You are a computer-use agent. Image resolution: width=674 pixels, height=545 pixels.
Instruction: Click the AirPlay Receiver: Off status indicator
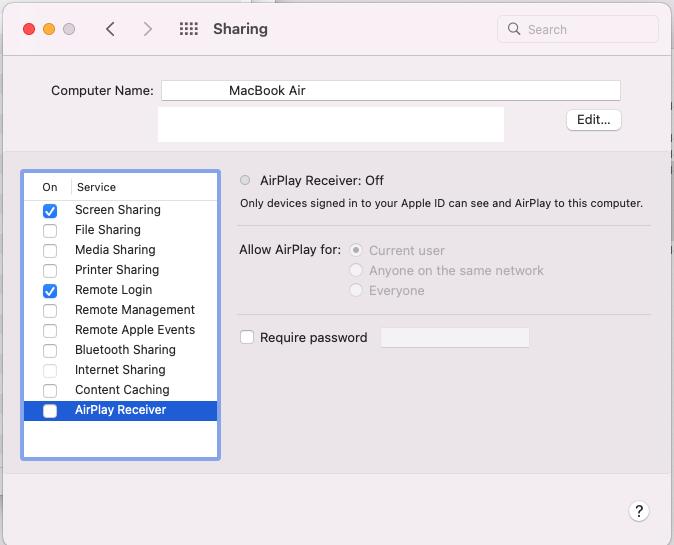pos(245,180)
